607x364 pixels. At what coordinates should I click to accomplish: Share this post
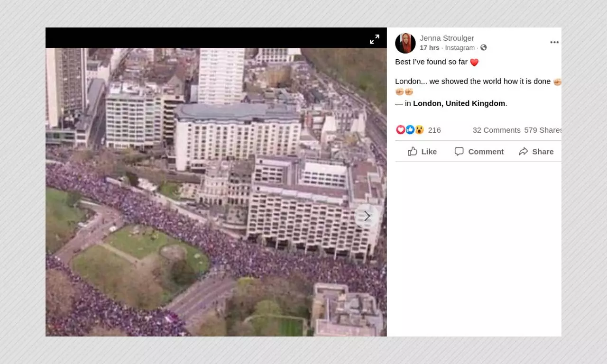coord(536,151)
